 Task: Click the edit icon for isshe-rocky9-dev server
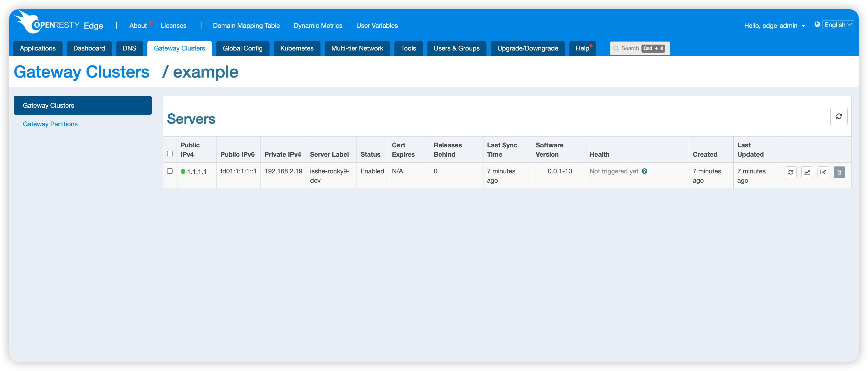click(x=823, y=172)
